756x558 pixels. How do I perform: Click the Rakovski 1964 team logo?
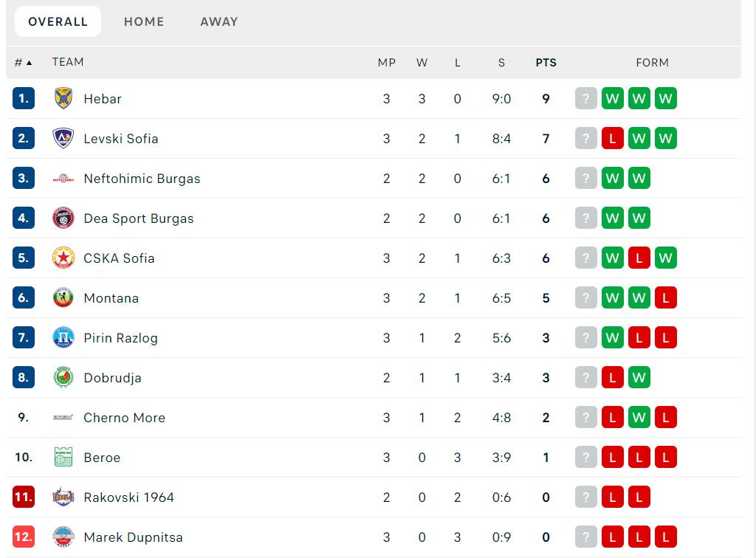click(63, 497)
